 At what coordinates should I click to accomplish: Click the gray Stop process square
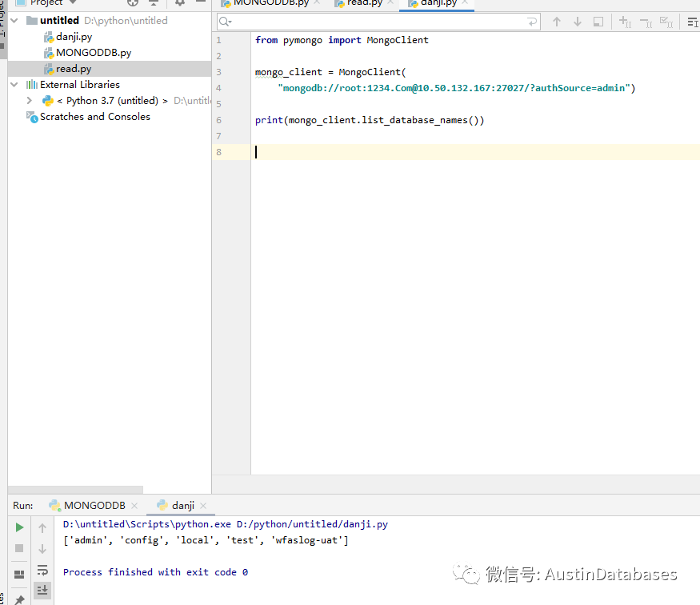[x=19, y=548]
